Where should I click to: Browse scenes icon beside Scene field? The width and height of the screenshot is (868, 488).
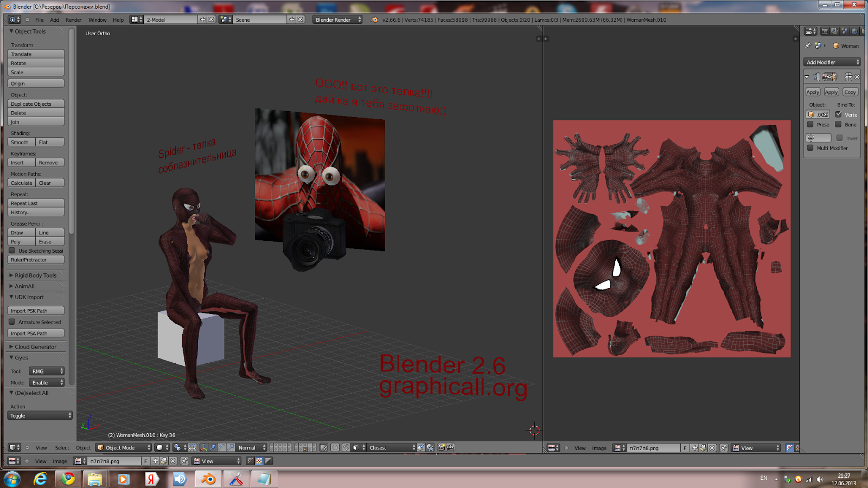click(x=226, y=20)
